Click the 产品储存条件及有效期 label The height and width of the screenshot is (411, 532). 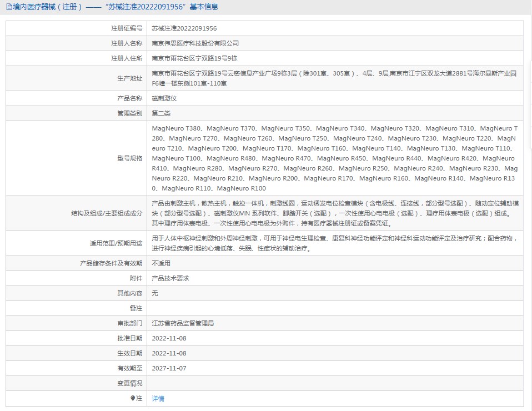click(111, 263)
